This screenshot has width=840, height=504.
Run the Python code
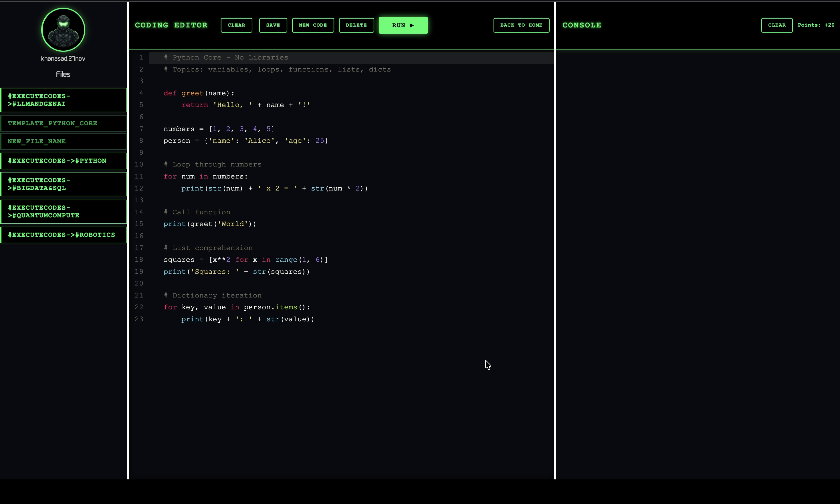403,25
